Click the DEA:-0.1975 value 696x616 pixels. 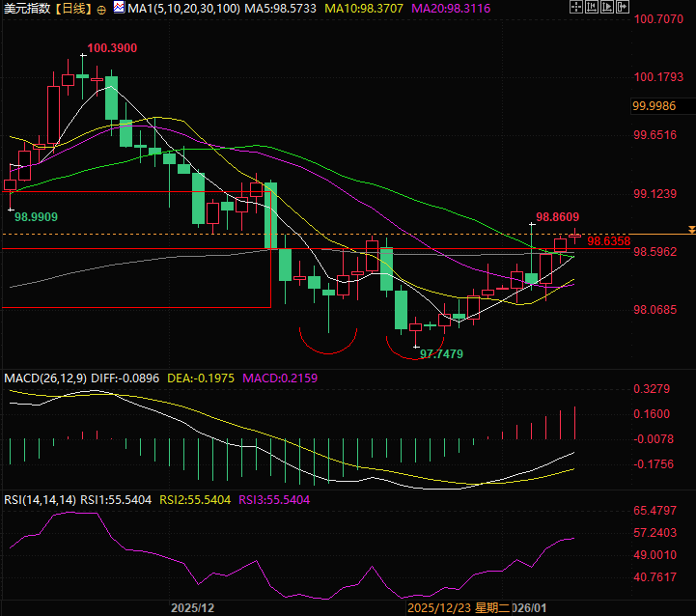pyautogui.click(x=201, y=378)
